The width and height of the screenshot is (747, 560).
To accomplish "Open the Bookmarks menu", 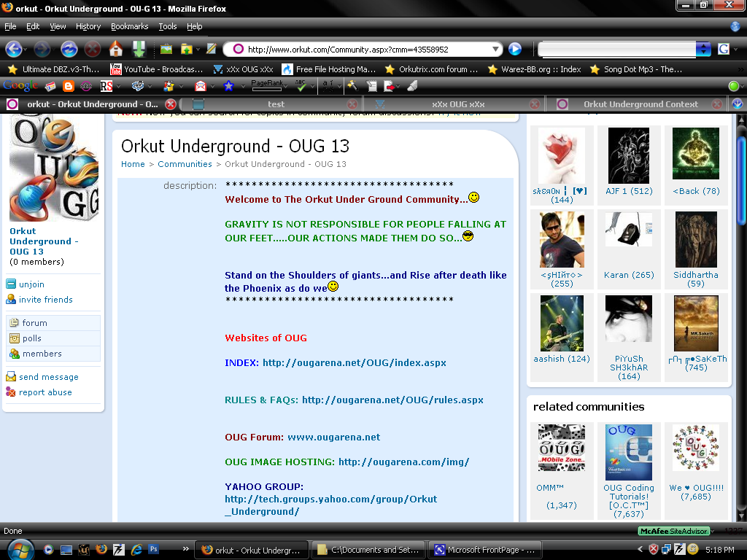I will [x=130, y=27].
